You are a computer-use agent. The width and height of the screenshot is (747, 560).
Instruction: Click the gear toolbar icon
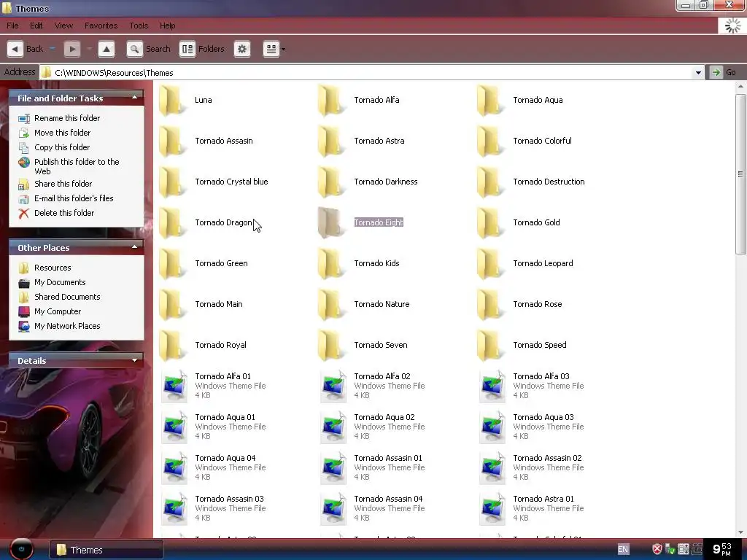(242, 49)
